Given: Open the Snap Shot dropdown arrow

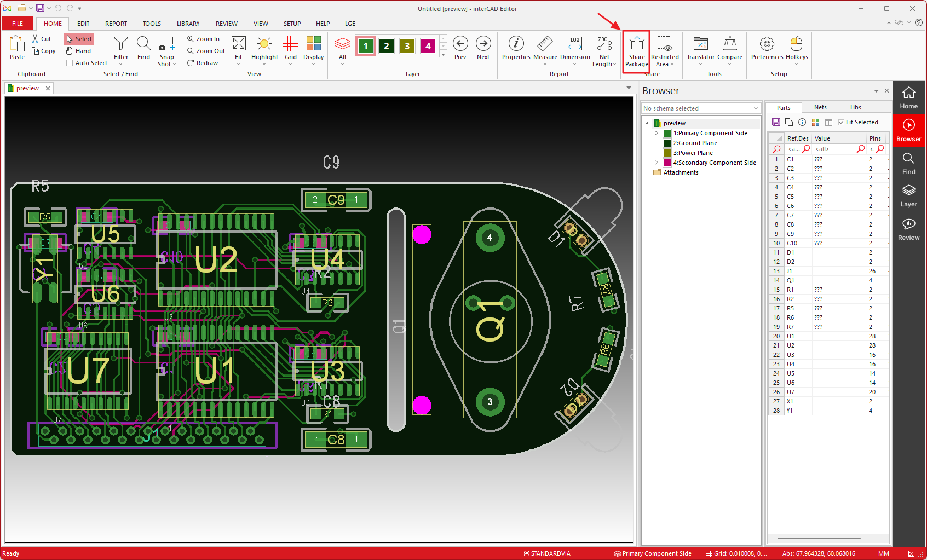Looking at the screenshot, I should 174,65.
